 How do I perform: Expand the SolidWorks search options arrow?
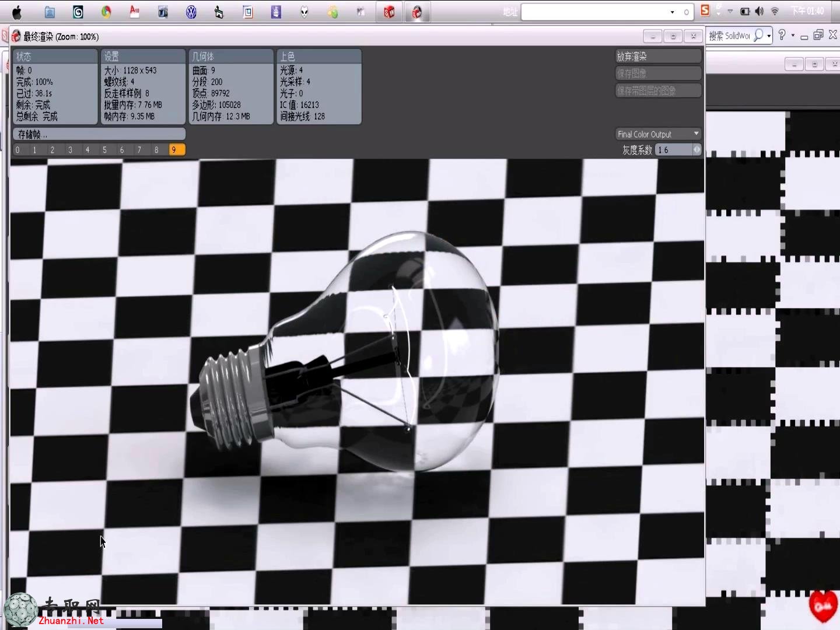(x=769, y=36)
